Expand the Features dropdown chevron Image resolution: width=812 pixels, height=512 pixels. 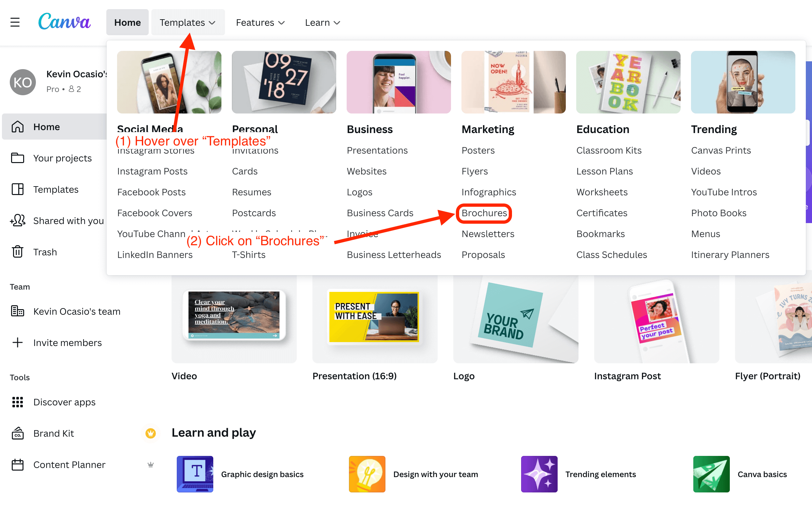(x=281, y=23)
